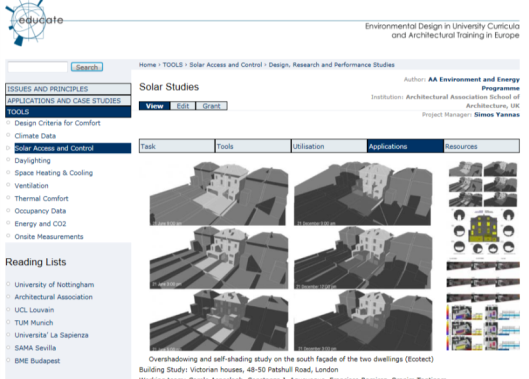Go to Home in the breadcrumb

(x=147, y=65)
